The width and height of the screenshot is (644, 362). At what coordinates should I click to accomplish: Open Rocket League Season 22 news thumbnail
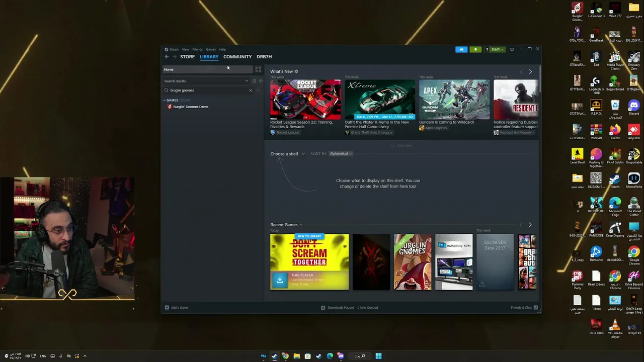(305, 99)
